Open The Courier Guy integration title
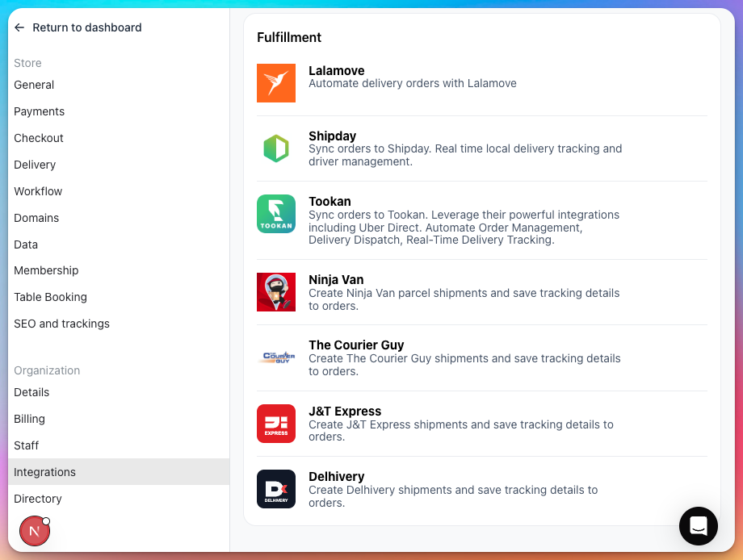 tap(356, 345)
